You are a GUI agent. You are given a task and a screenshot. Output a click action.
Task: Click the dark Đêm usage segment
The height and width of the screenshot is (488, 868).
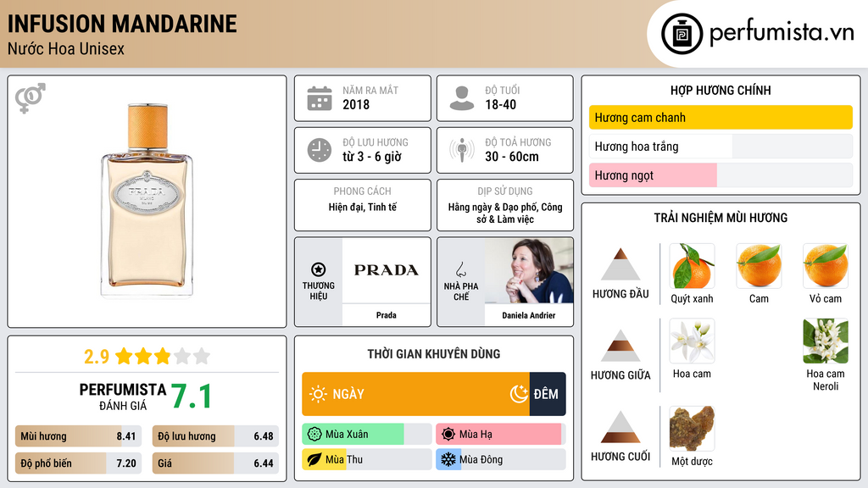[548, 394]
